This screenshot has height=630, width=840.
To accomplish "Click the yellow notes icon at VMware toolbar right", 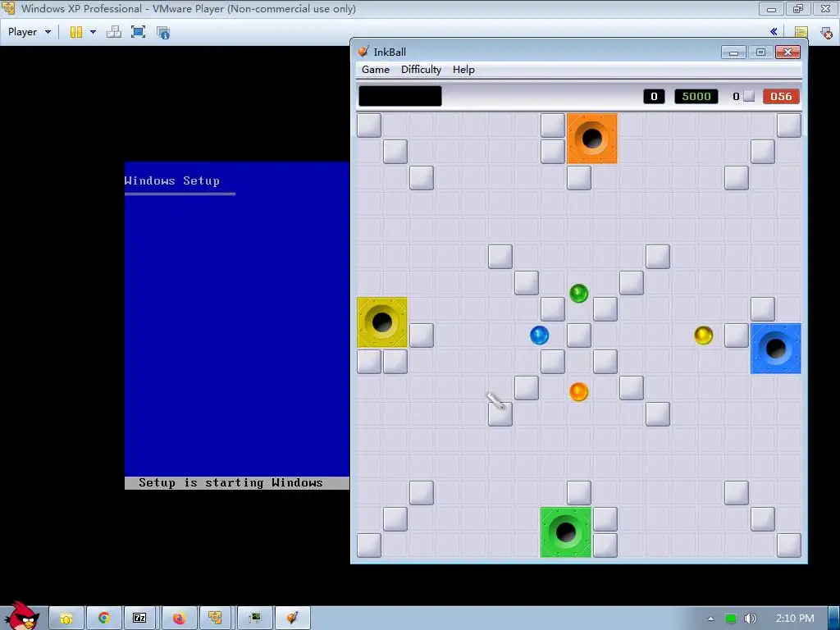I will 801,33.
